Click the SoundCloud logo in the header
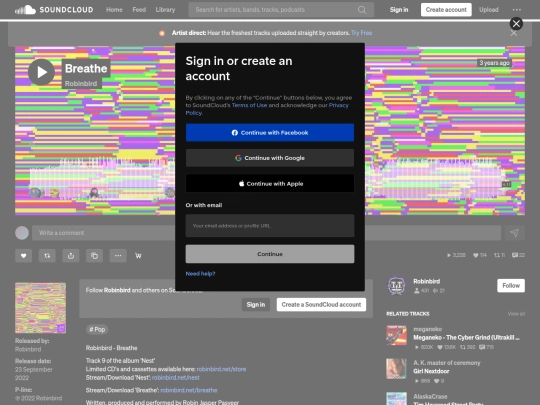The height and width of the screenshot is (405, 540). point(54,10)
